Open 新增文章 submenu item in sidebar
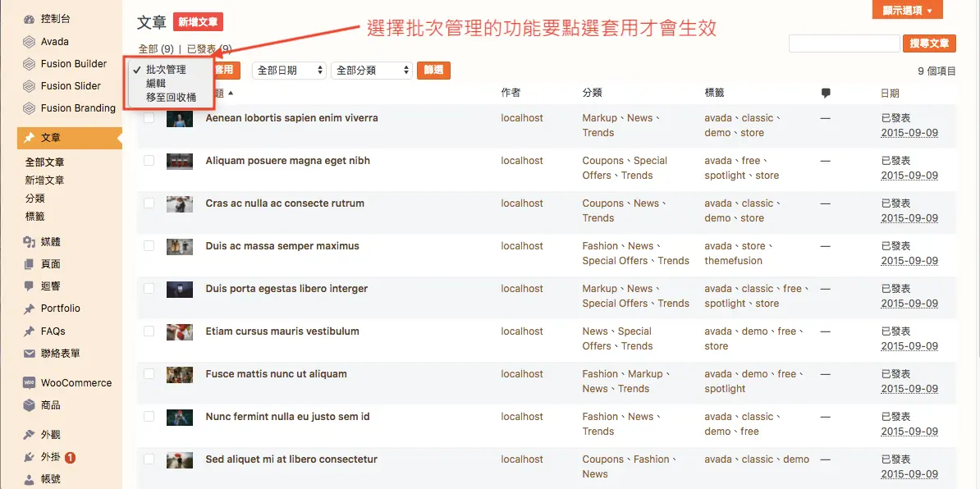 (45, 181)
